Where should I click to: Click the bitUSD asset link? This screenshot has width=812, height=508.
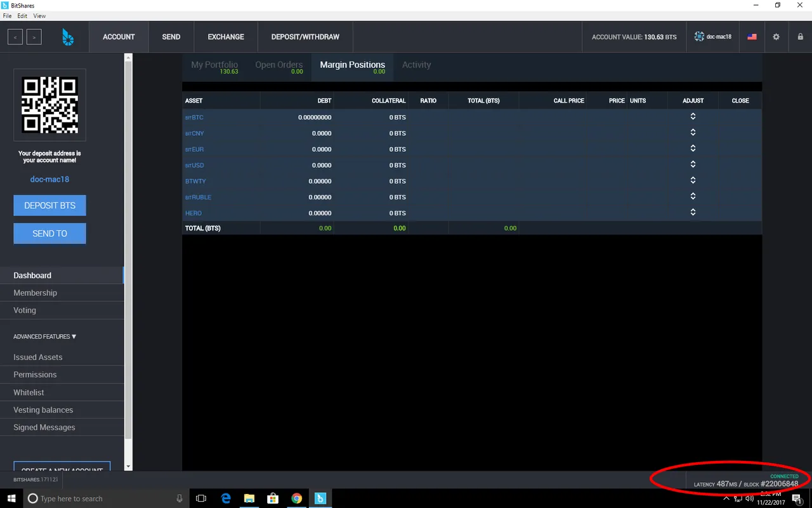(x=195, y=165)
